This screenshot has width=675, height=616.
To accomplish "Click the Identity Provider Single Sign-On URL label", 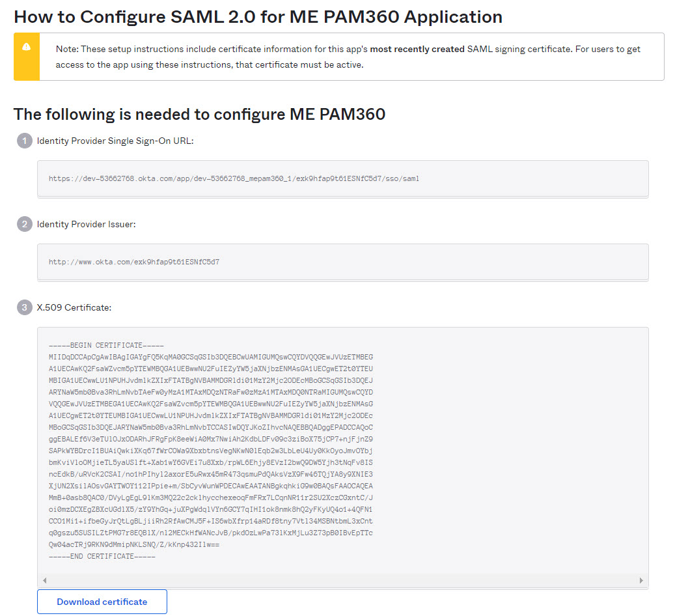I will (115, 141).
